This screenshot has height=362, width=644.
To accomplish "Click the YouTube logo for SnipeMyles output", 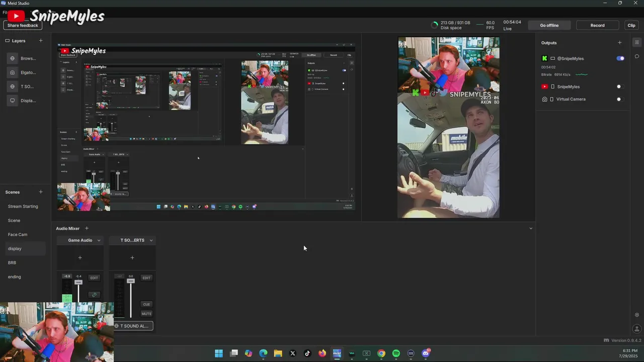I will click(544, 86).
